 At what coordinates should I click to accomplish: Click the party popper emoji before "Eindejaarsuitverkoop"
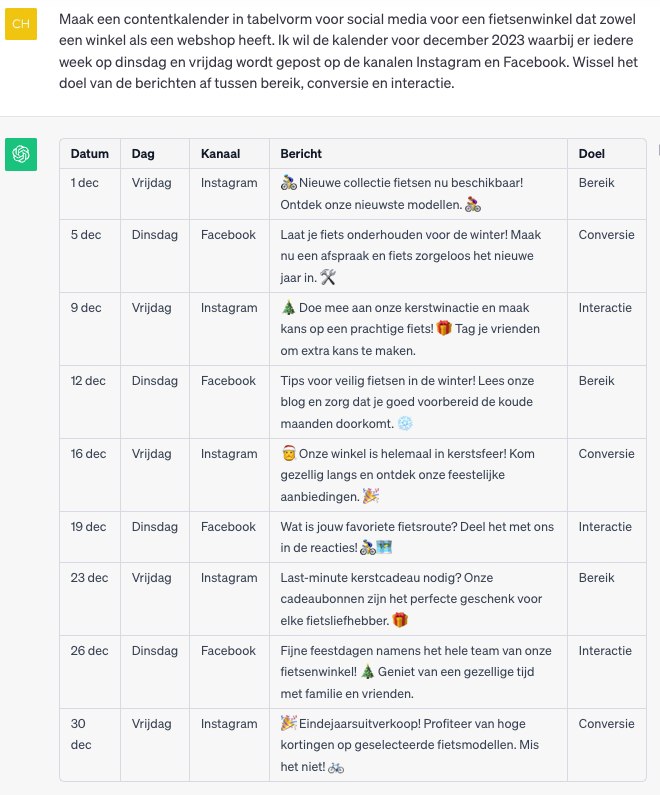click(x=289, y=723)
